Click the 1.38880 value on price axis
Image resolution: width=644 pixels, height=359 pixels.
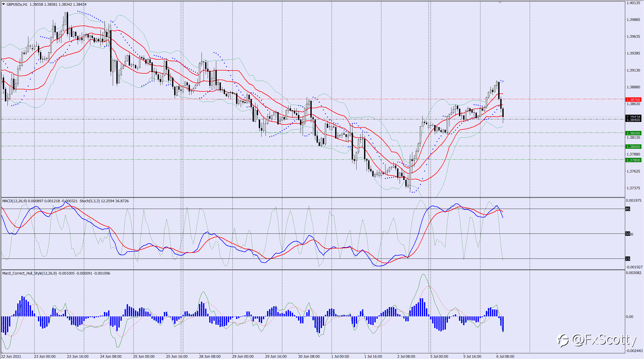tap(633, 87)
